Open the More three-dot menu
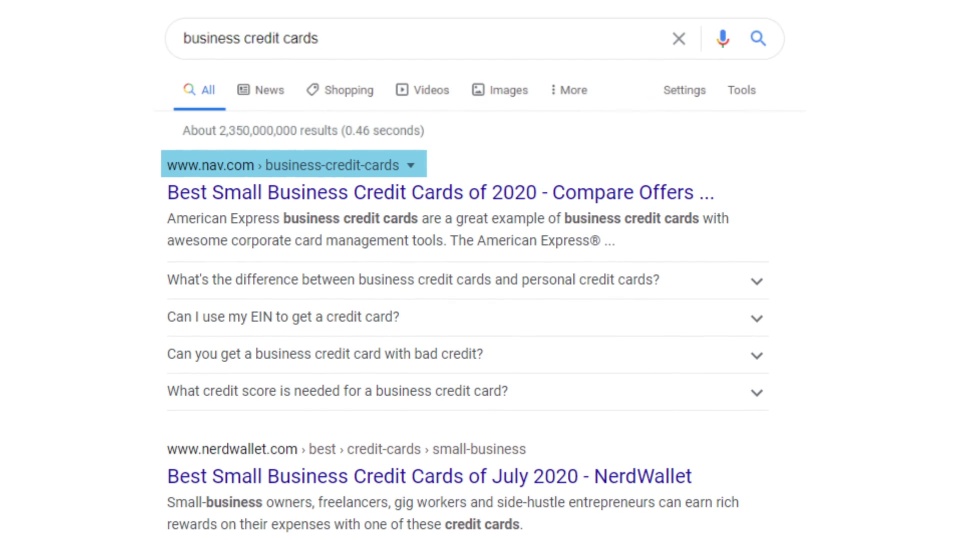Viewport: 960px width, 540px height. (x=569, y=90)
